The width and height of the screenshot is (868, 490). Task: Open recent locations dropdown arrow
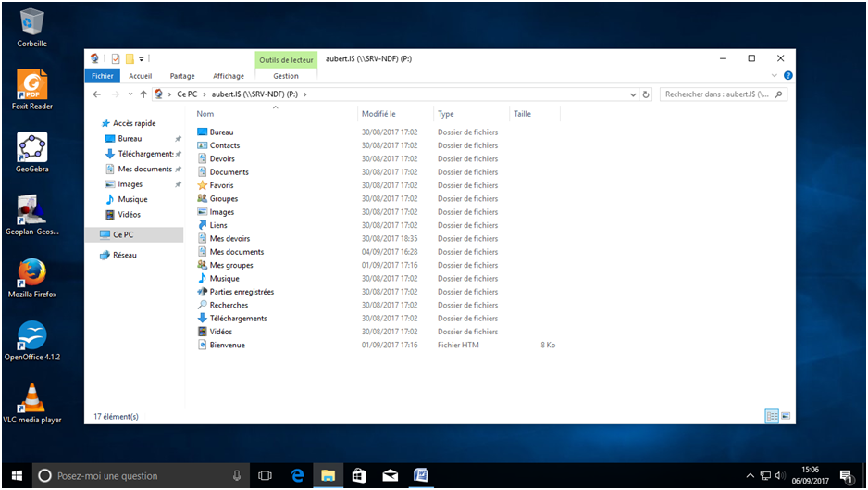[130, 94]
